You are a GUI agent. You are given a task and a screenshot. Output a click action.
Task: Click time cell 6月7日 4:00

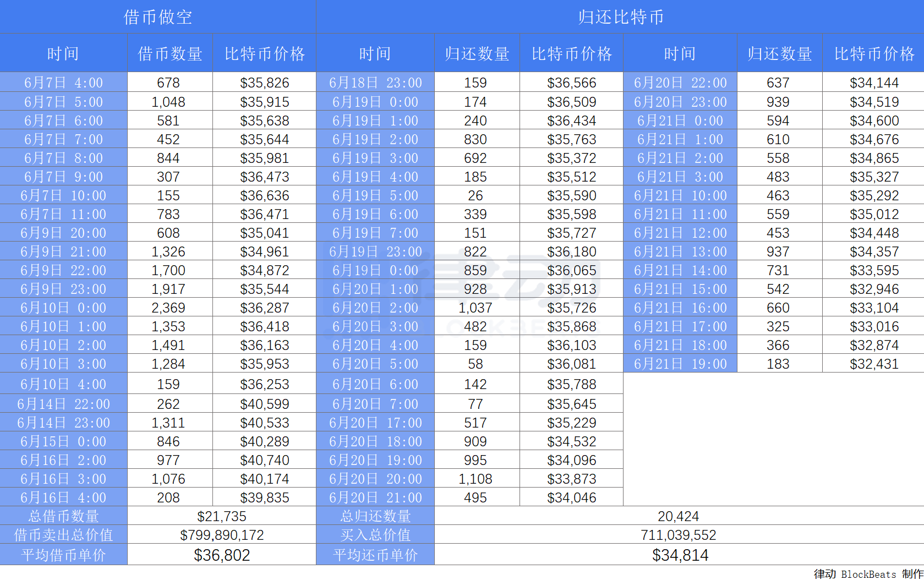[63, 83]
